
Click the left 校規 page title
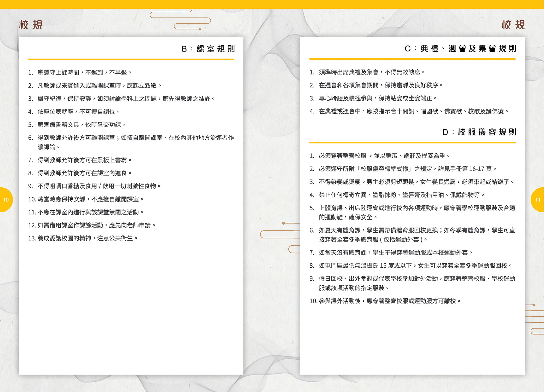pos(31,25)
